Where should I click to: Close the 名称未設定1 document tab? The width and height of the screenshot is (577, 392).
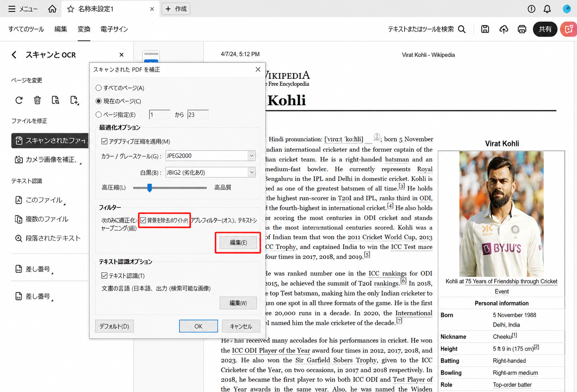point(152,9)
